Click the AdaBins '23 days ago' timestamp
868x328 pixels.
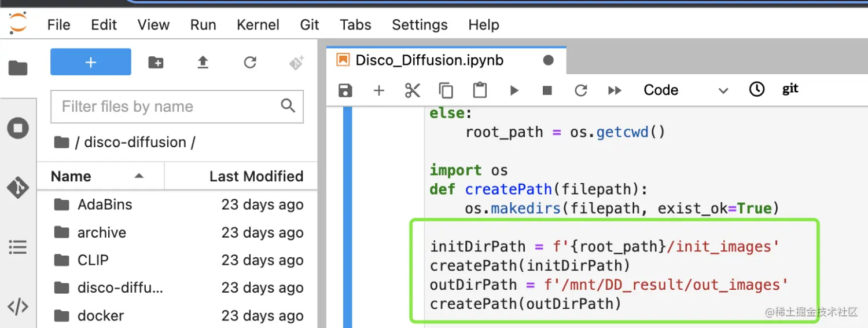pyautogui.click(x=262, y=205)
